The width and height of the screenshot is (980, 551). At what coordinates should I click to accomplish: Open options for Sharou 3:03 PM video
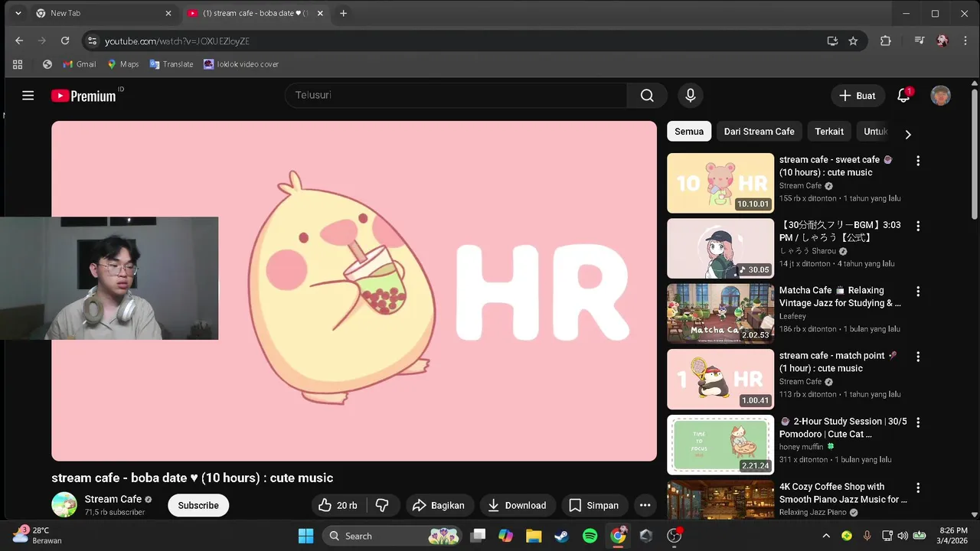click(x=917, y=226)
